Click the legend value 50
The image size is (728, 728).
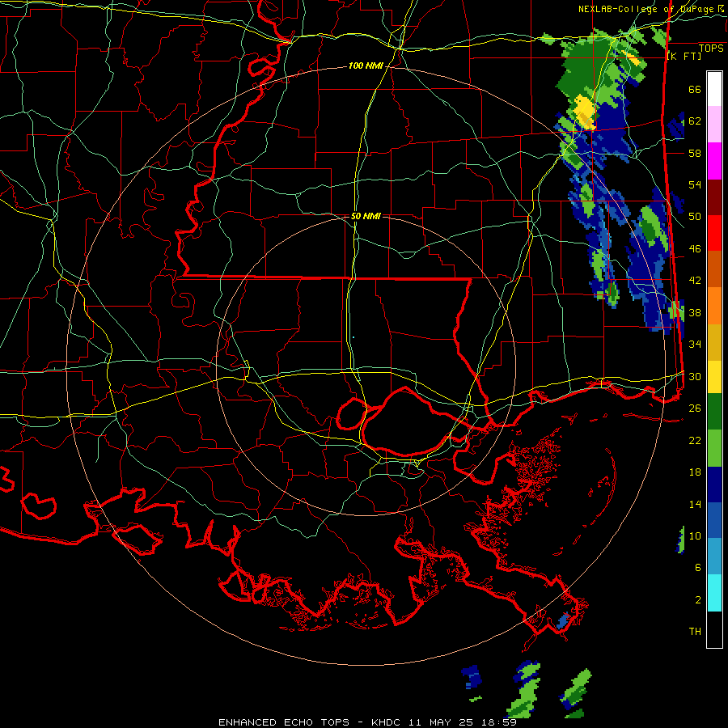[695, 217]
